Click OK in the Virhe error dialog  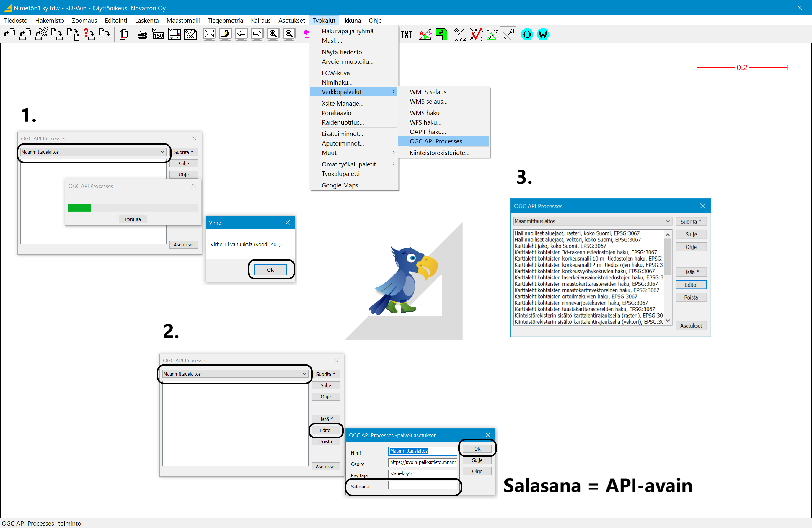pos(270,270)
